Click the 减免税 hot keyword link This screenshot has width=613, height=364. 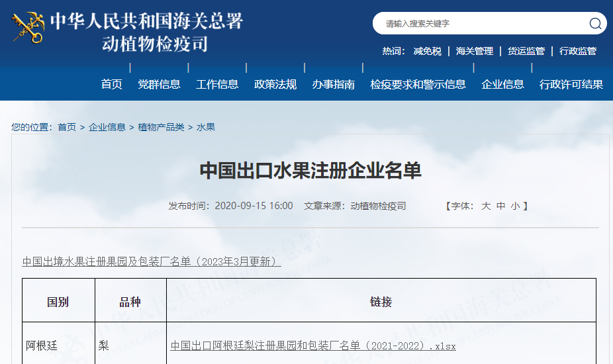[x=427, y=51]
